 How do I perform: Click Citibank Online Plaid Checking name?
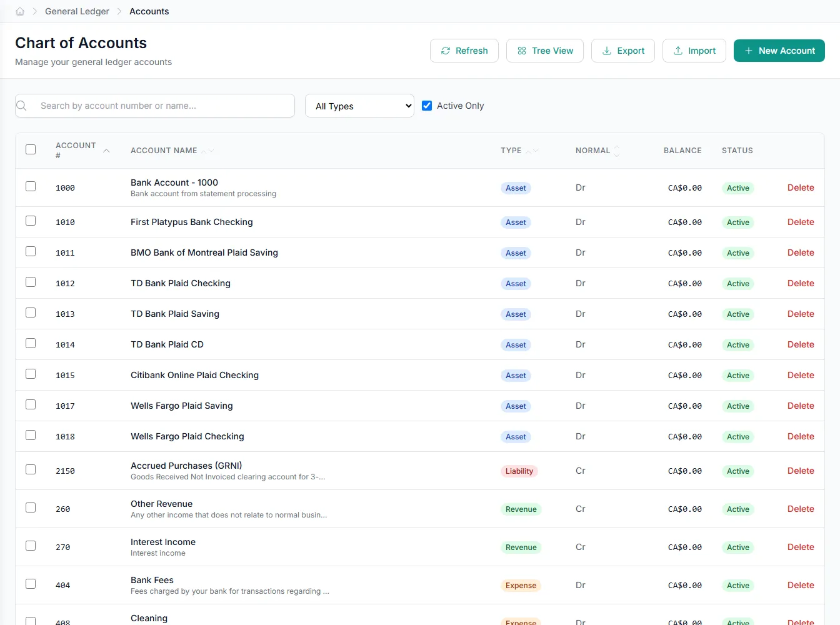pyautogui.click(x=194, y=375)
